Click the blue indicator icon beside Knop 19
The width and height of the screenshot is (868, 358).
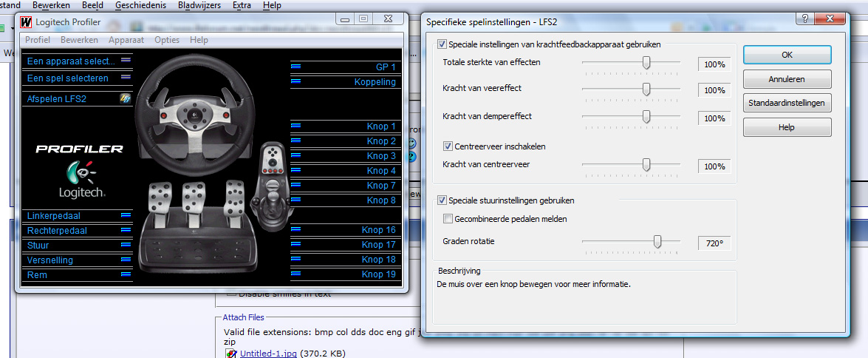295,274
